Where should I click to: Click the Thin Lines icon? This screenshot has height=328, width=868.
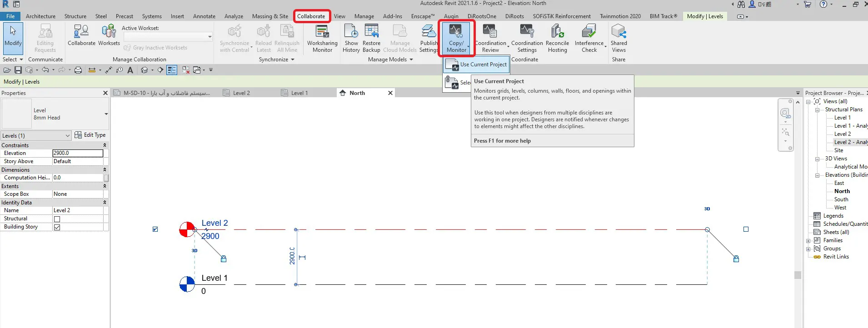[172, 70]
